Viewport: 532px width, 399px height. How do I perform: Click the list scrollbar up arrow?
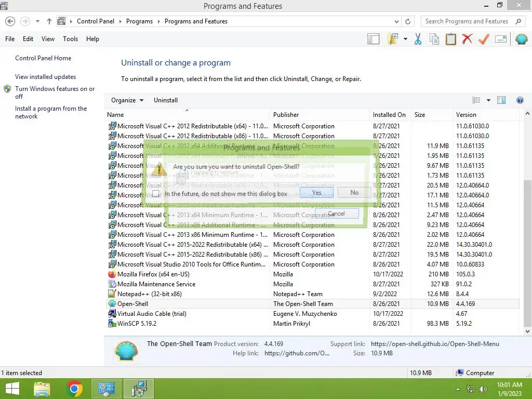pos(527,114)
